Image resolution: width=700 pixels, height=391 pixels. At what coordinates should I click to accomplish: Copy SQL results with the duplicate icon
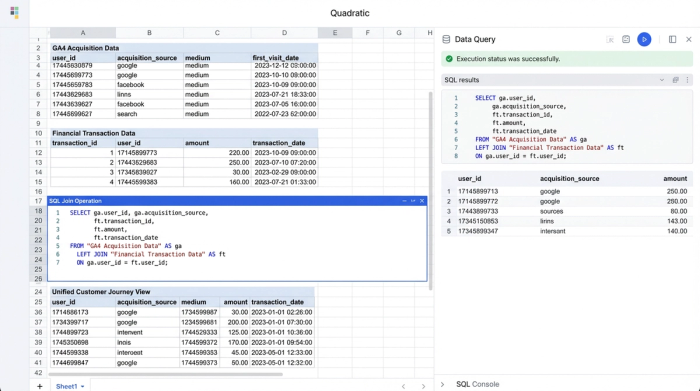(x=675, y=80)
